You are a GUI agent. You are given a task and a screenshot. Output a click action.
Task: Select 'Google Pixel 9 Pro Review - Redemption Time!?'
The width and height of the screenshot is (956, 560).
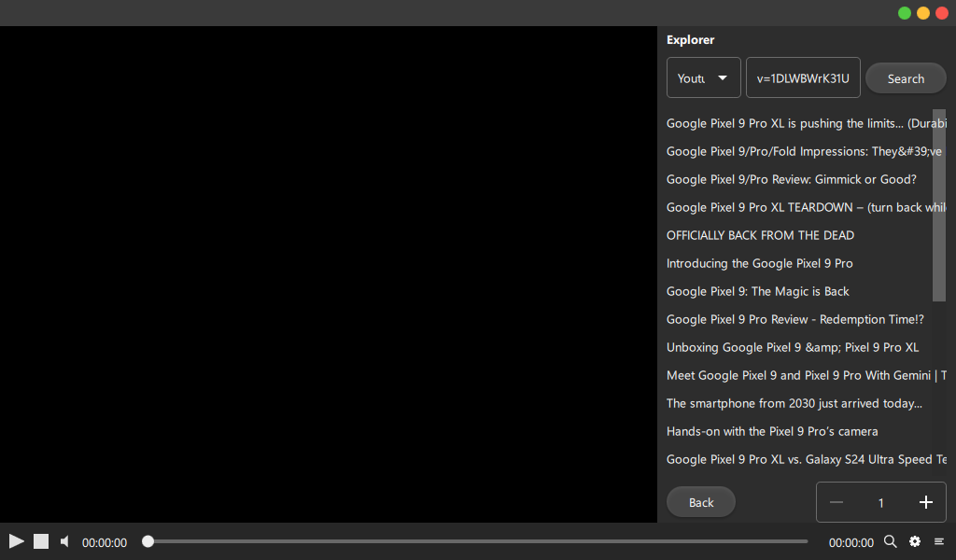(x=806, y=319)
